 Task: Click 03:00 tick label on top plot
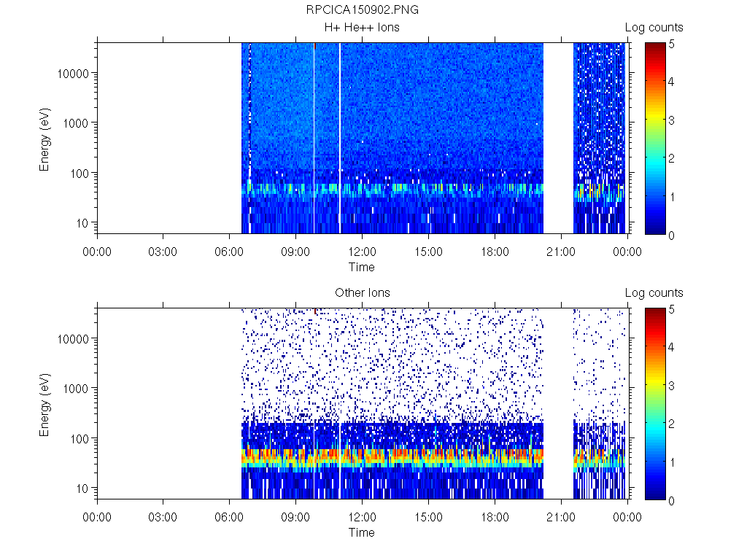pos(163,252)
